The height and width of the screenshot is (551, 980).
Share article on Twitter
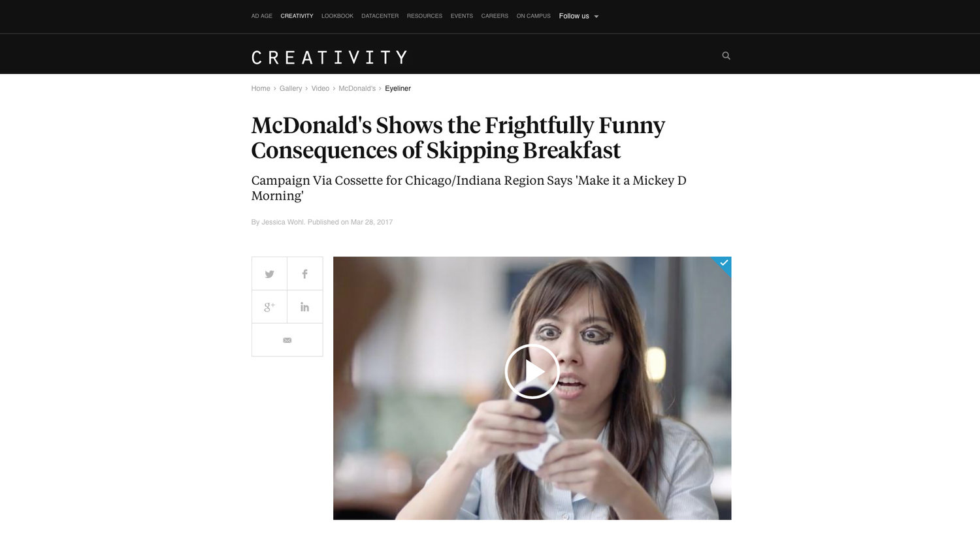pyautogui.click(x=269, y=274)
